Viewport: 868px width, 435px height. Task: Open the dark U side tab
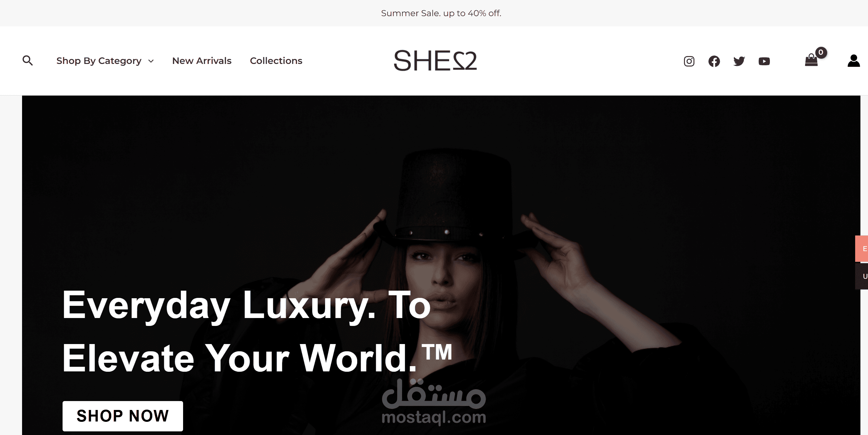tap(862, 276)
